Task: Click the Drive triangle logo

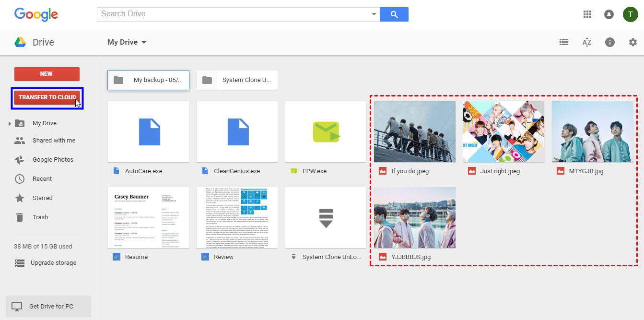Action: [x=20, y=42]
